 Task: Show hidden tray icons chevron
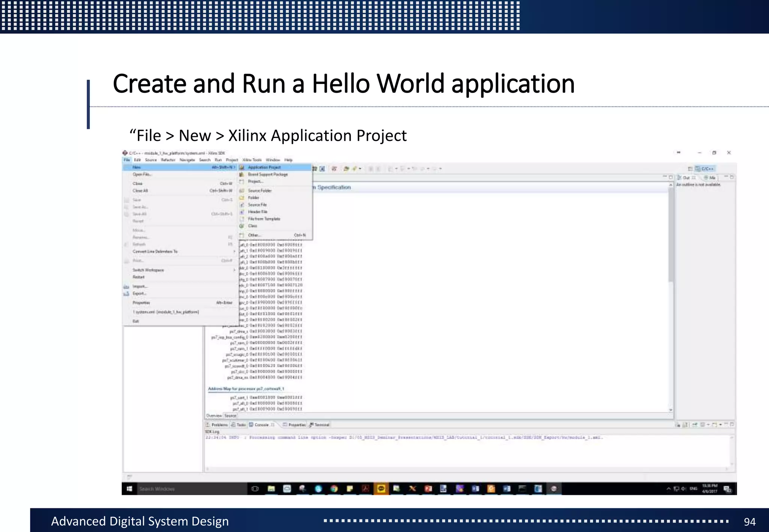click(669, 489)
